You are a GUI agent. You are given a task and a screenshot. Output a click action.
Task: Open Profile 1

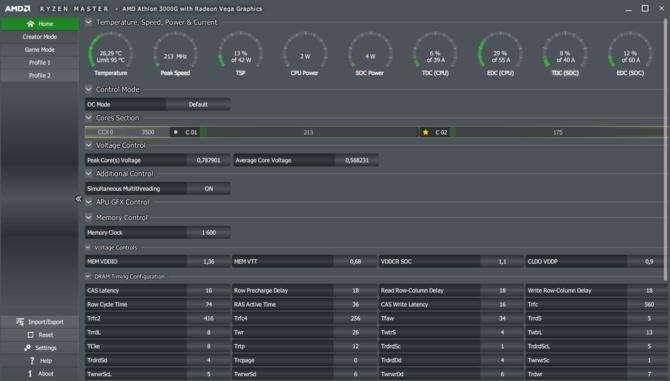(x=40, y=62)
